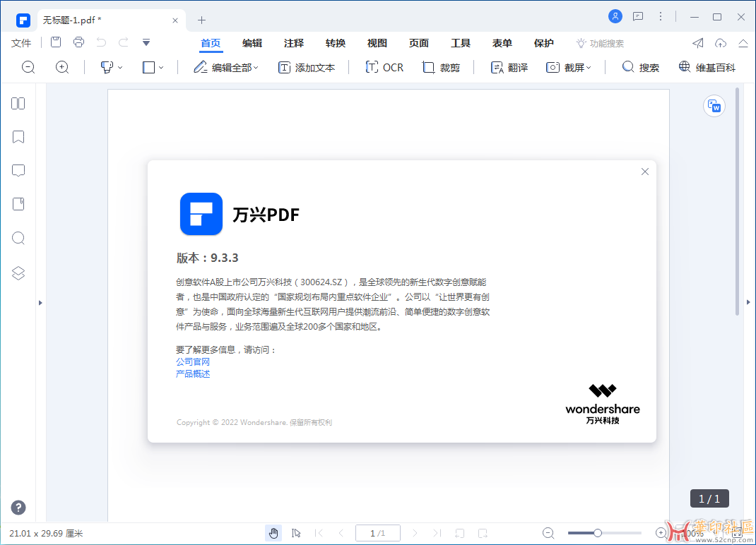Viewport: 756px width, 545px height.
Task: Open the three-dot more options menu
Action: 661,16
